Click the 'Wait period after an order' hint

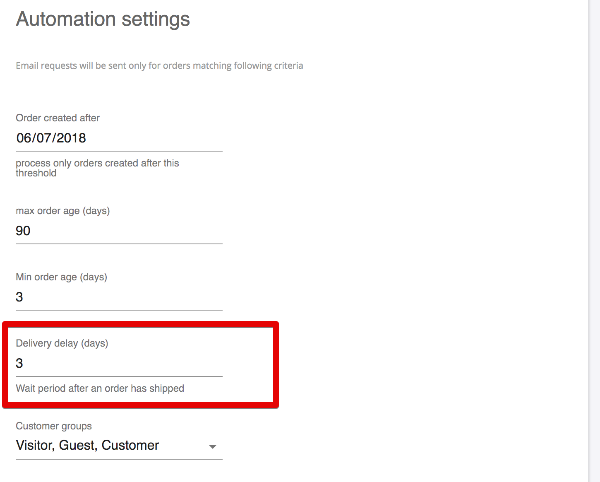click(x=100, y=388)
